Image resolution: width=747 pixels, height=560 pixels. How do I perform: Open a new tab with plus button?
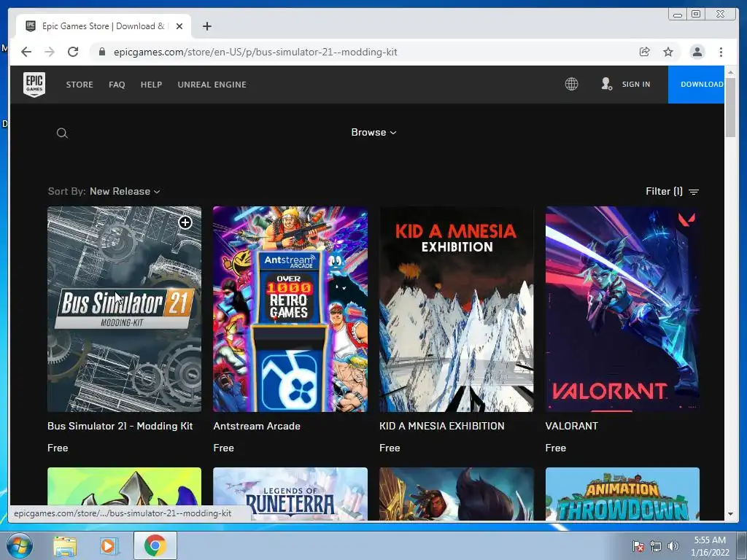206,26
